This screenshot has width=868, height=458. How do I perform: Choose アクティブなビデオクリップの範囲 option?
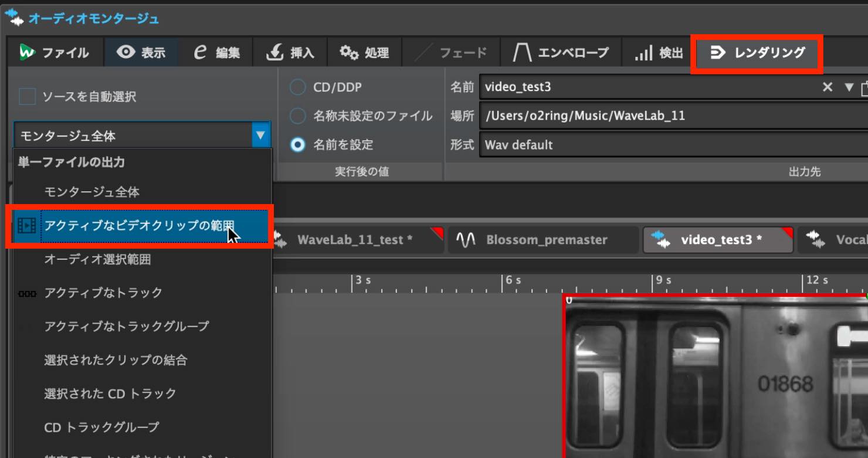pos(141,226)
